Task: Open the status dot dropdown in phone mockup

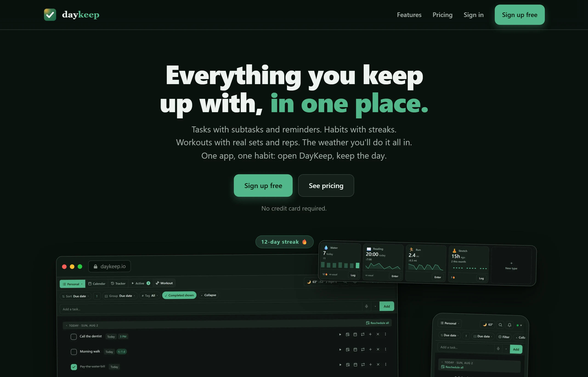Action: point(519,325)
